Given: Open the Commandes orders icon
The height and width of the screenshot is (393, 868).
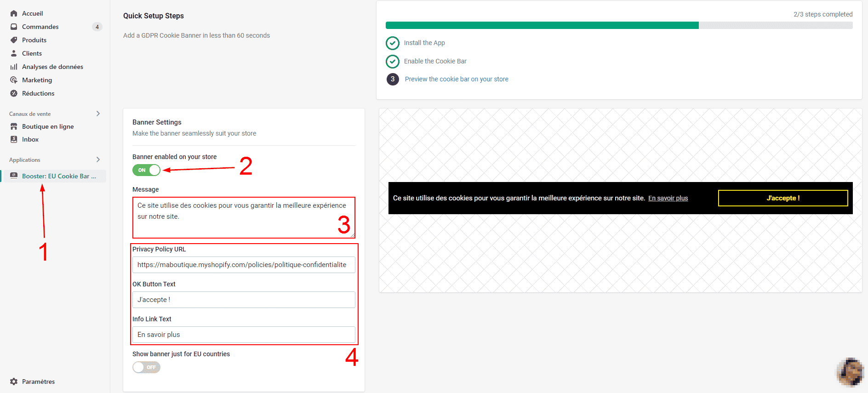Looking at the screenshot, I should coord(14,27).
